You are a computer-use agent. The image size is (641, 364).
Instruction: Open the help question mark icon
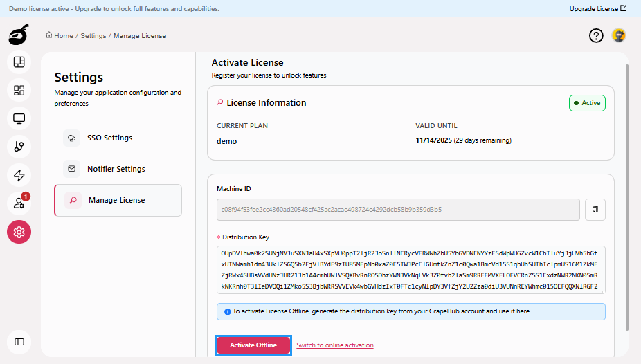596,35
